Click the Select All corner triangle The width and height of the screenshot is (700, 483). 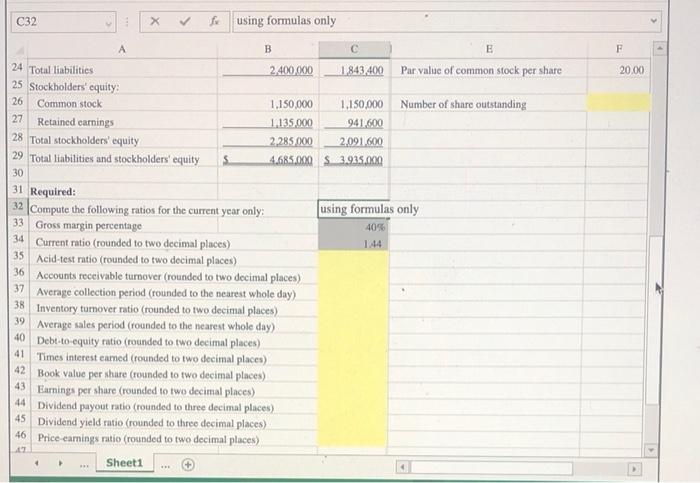coord(20,50)
